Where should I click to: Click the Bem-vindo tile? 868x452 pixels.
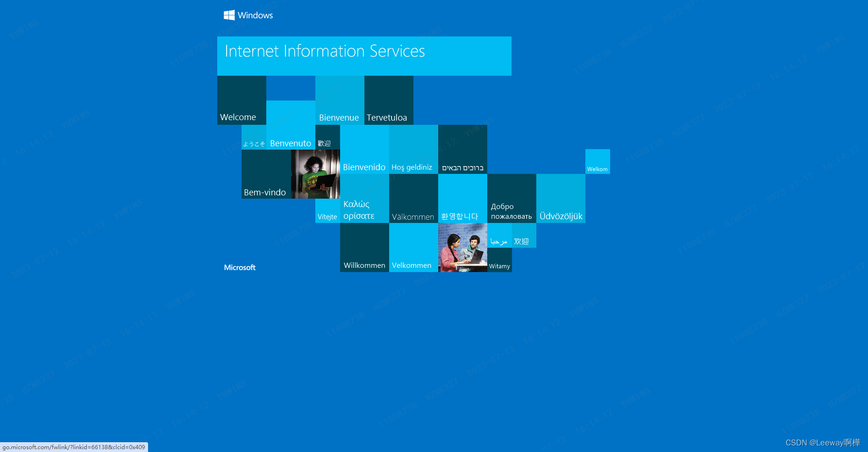pyautogui.click(x=266, y=174)
